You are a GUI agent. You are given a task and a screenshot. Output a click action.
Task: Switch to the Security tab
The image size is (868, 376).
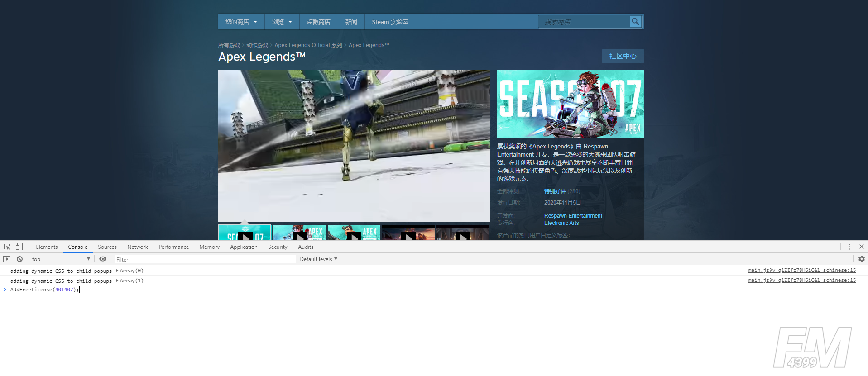pyautogui.click(x=278, y=247)
